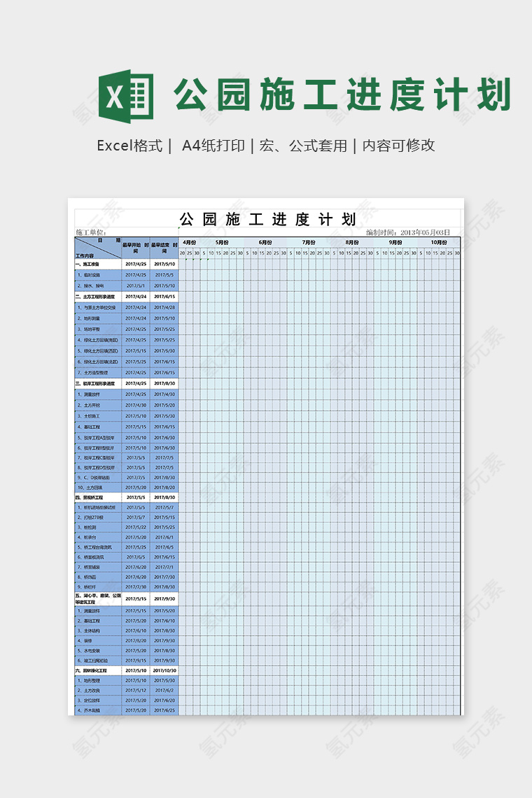Click the end date cell 2017/6/25
This screenshot has height=798, width=532.
pyautogui.click(x=164, y=710)
